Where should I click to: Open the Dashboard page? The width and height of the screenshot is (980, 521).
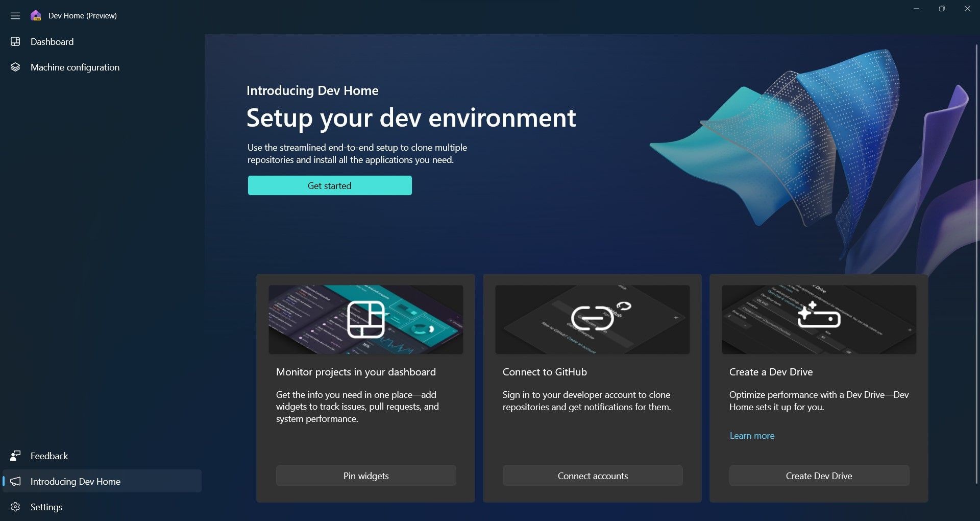point(102,42)
